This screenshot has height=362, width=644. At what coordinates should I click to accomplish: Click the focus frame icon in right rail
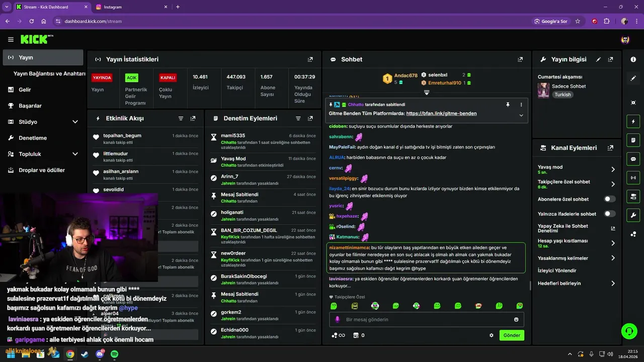click(633, 103)
